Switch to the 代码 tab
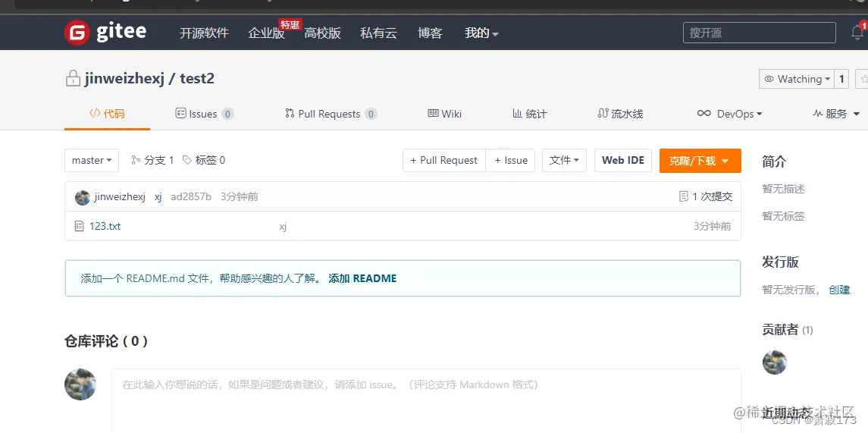 click(107, 114)
